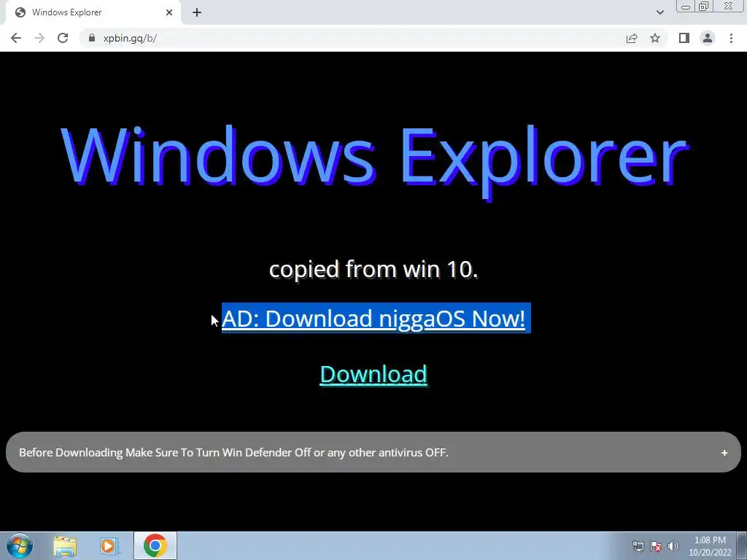This screenshot has height=560, width=747.
Task: Reload the xpbin.gq page
Action: click(x=63, y=38)
